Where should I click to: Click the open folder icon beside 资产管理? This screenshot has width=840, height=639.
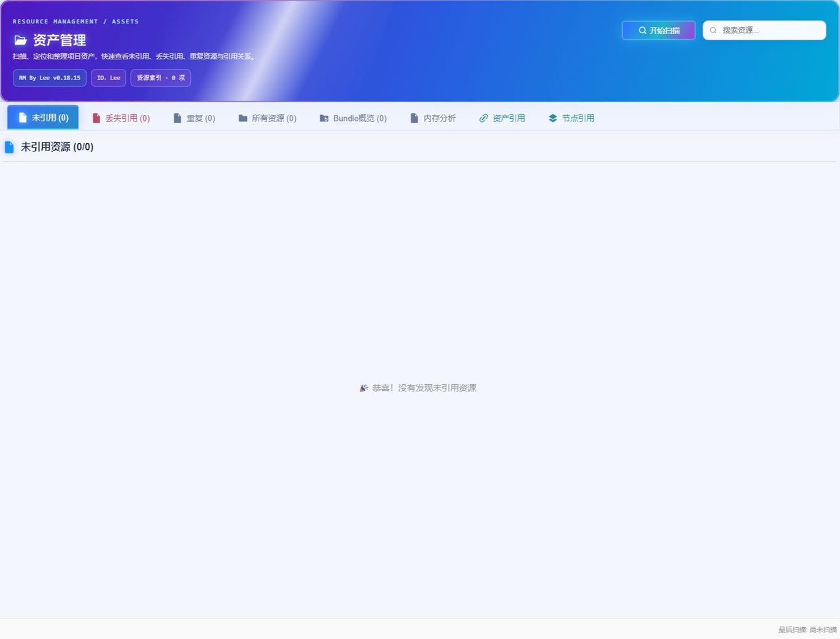(x=21, y=40)
